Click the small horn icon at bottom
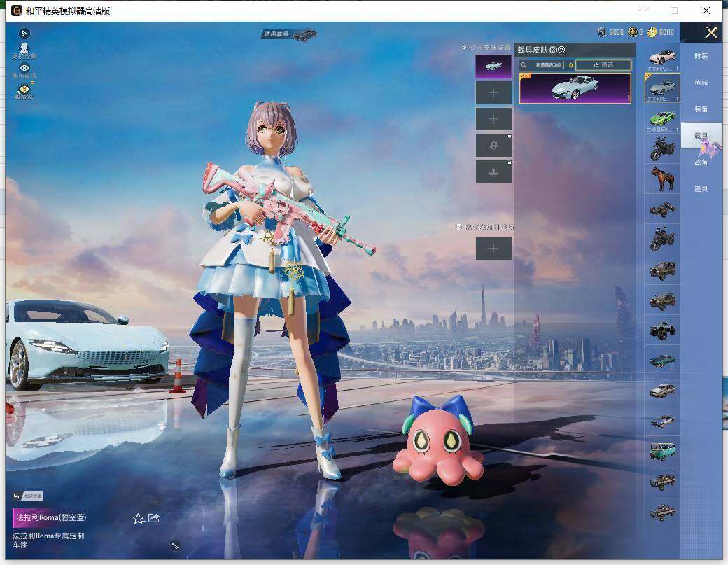728x565 pixels. point(175,545)
